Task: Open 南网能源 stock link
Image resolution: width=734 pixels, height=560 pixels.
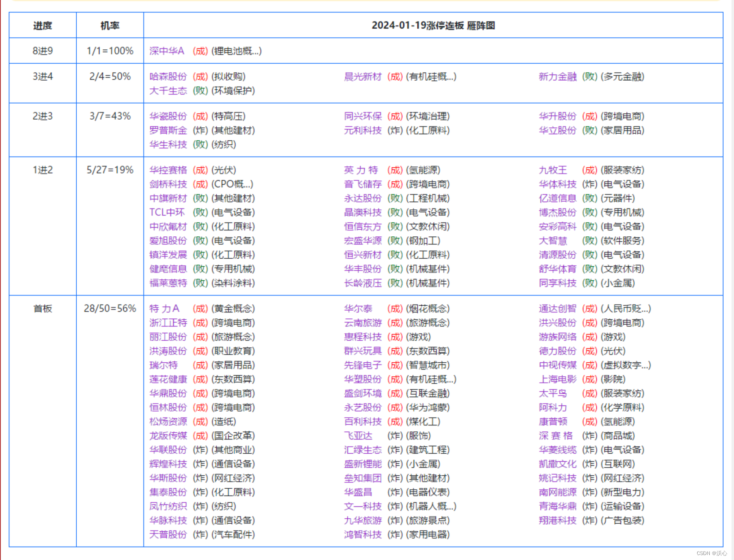Action: pos(557,492)
